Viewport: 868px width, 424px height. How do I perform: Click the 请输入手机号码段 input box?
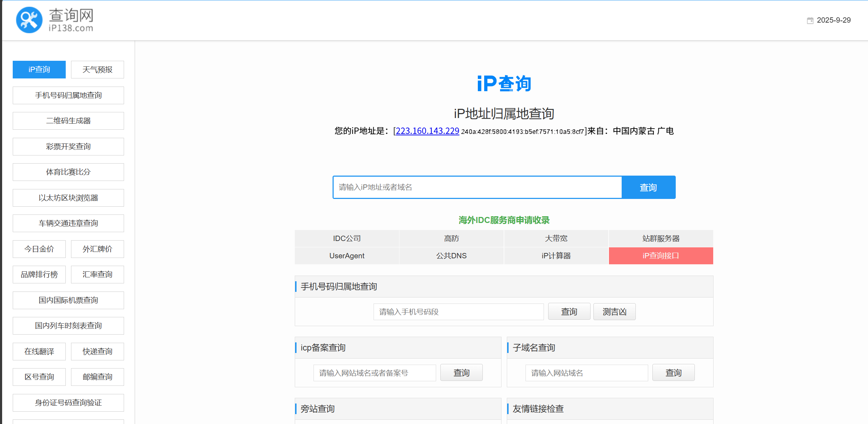458,311
